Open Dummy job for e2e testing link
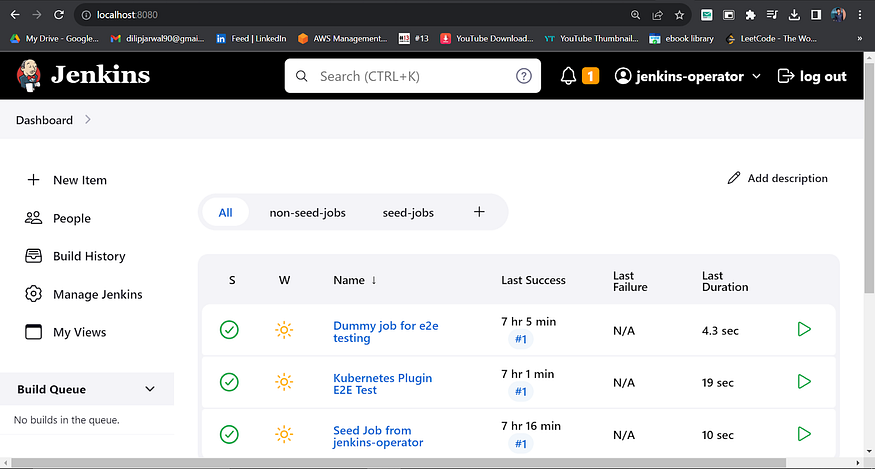875x469 pixels. click(386, 332)
